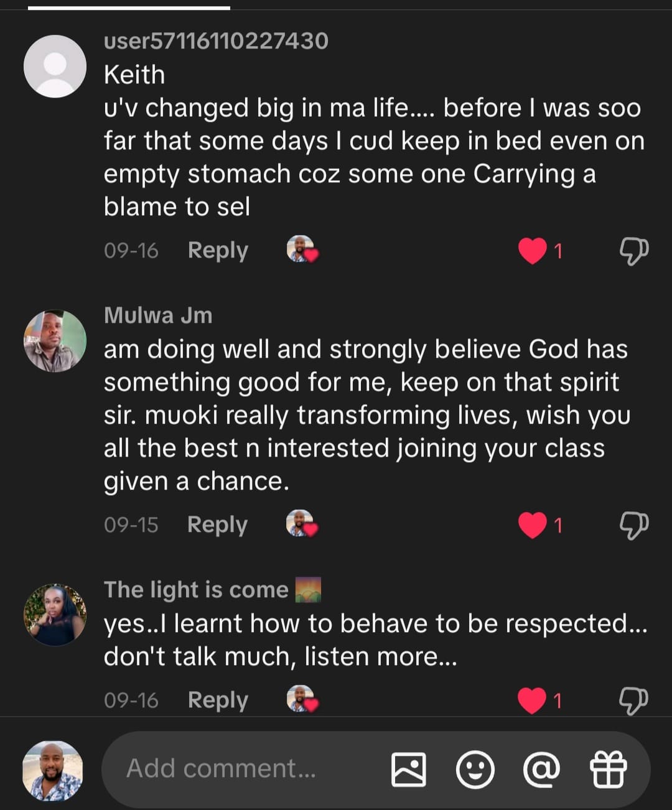Open the user57116110227430 username link
This screenshot has height=810, width=672.
tap(216, 41)
